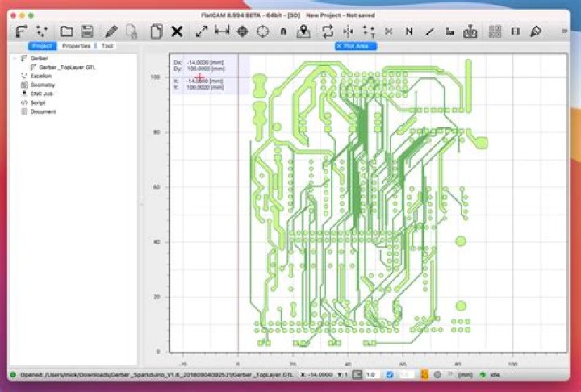Screen dimensions: 581x392
Task: Click the N-shaped toolbar icon
Action: [409, 32]
